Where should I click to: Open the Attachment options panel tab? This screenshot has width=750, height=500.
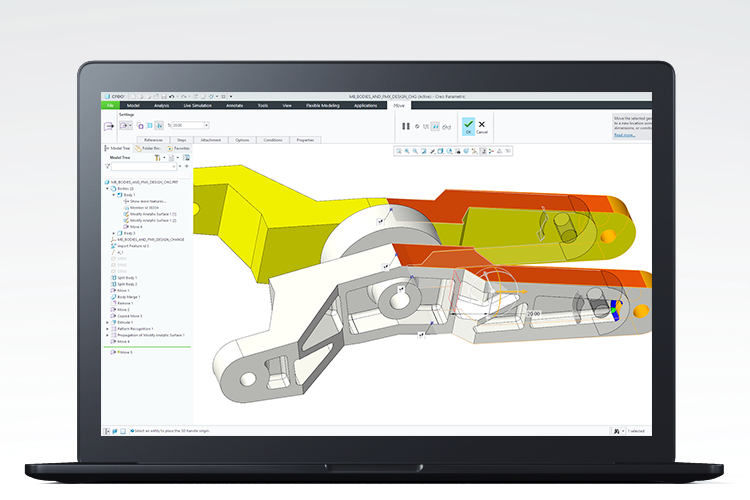click(211, 140)
